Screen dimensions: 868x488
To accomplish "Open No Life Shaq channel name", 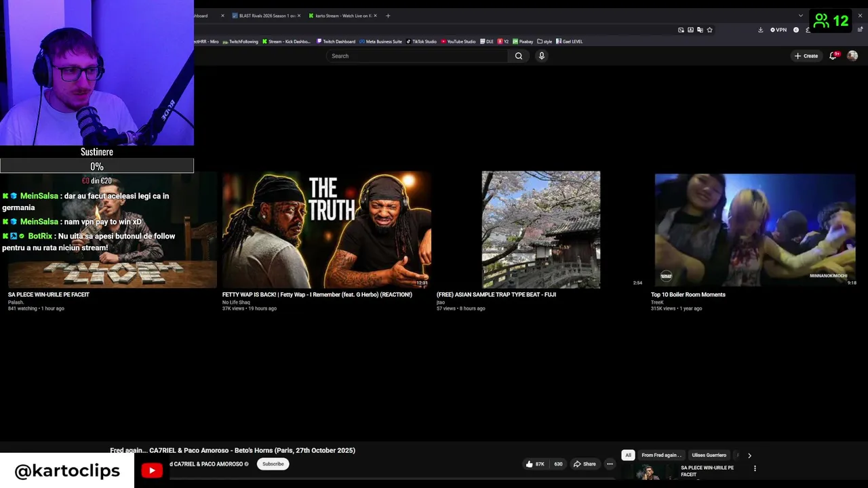I will [236, 302].
